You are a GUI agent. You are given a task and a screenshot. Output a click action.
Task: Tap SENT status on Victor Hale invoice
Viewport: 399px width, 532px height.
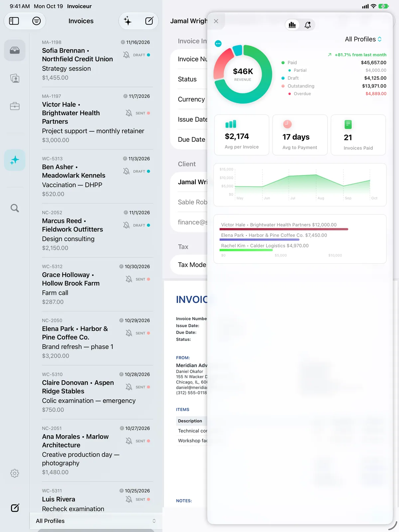[x=143, y=113]
